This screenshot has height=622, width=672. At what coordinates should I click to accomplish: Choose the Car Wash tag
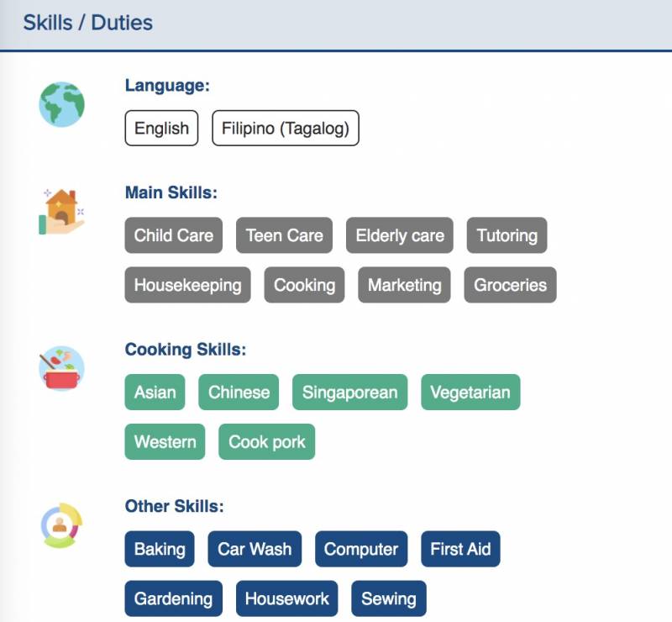point(255,549)
